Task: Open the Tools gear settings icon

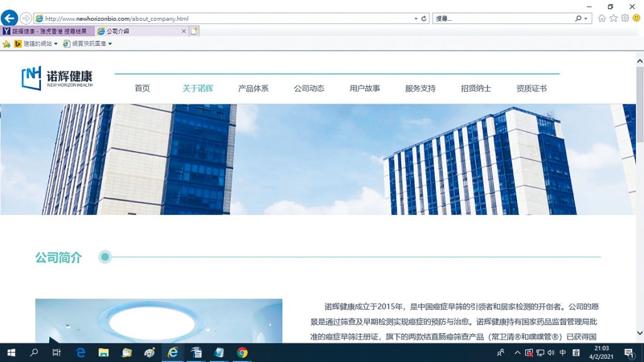Action: point(624,18)
